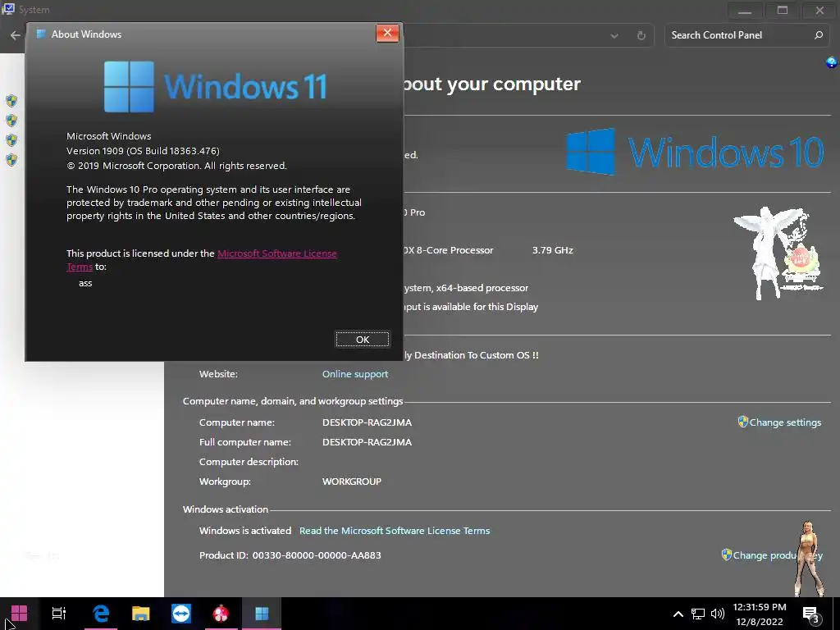The image size is (840, 630).
Task: Launch Microsoft Edge from the taskbar
Action: pos(101,614)
